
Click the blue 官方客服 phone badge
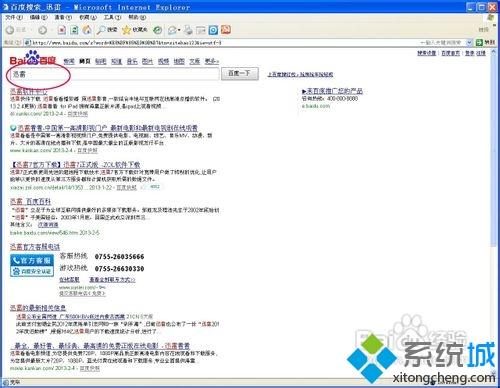[32, 260]
